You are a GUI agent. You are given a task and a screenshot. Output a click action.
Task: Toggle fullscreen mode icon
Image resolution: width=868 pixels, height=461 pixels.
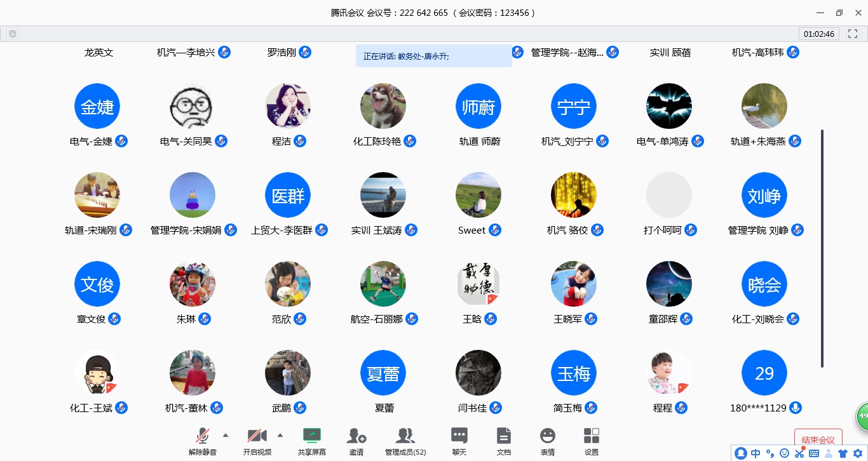[853, 34]
